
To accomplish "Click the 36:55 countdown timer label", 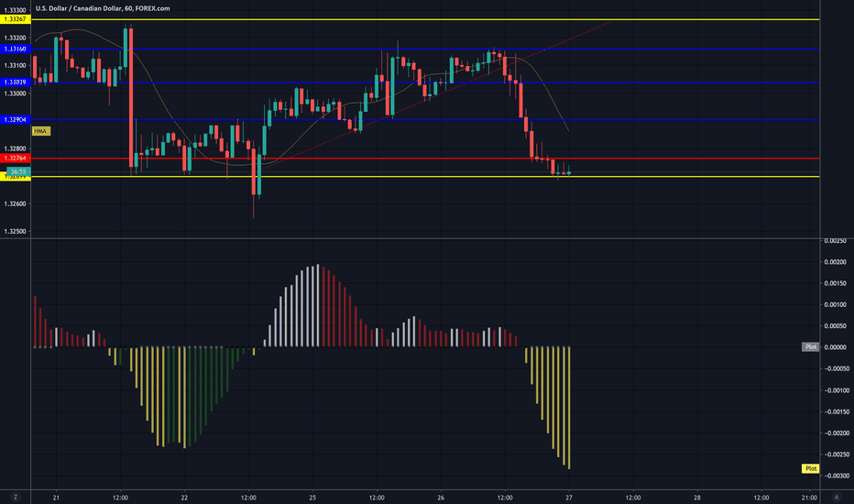I will coord(17,171).
